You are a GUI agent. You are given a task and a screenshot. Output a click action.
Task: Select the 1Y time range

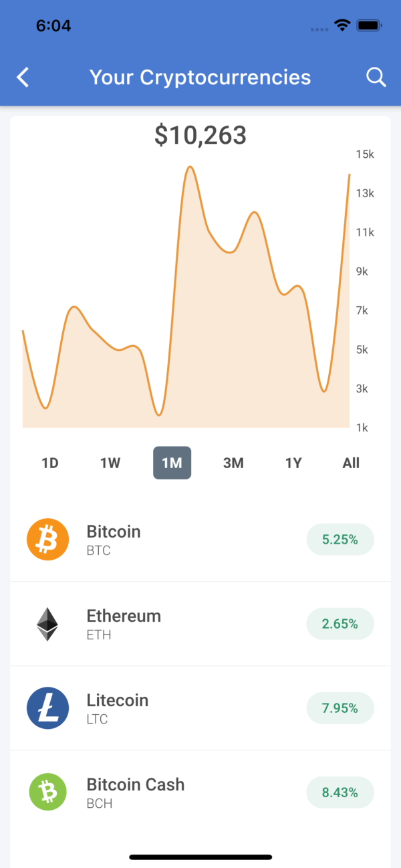293,463
